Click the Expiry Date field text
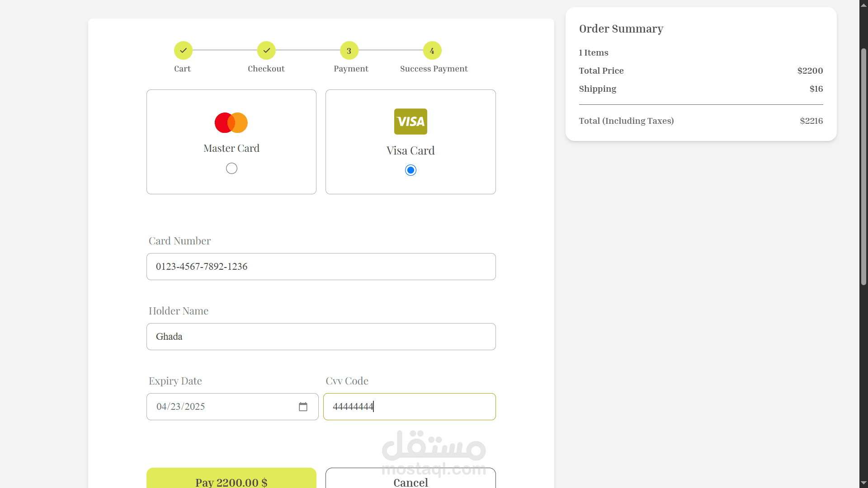This screenshot has height=488, width=868. coord(181,407)
